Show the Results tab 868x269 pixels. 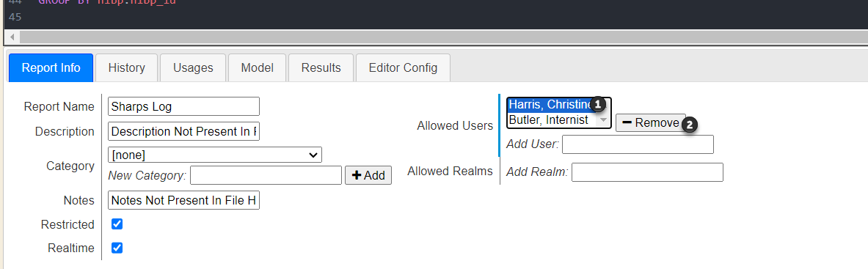click(x=321, y=68)
